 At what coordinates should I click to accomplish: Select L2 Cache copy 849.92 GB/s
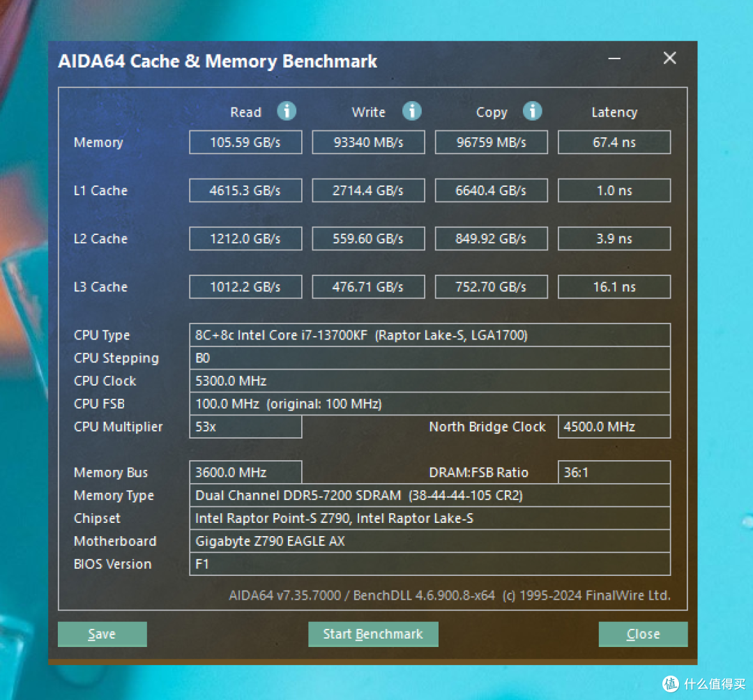click(492, 238)
